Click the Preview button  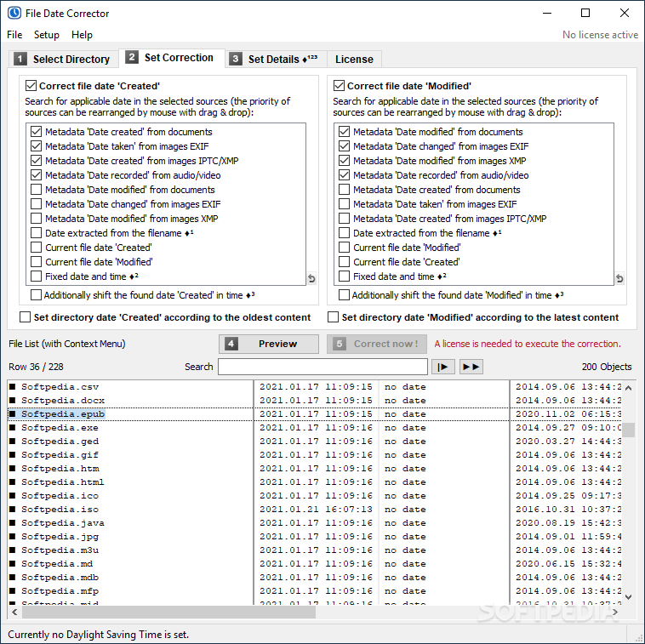[x=269, y=344]
